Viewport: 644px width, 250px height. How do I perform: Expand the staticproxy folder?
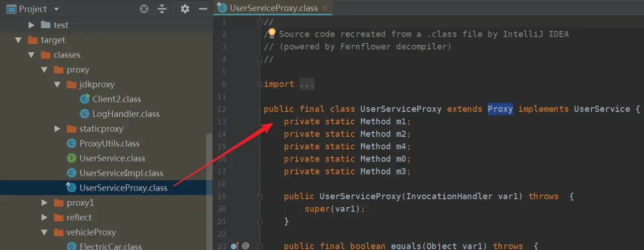[x=57, y=129]
